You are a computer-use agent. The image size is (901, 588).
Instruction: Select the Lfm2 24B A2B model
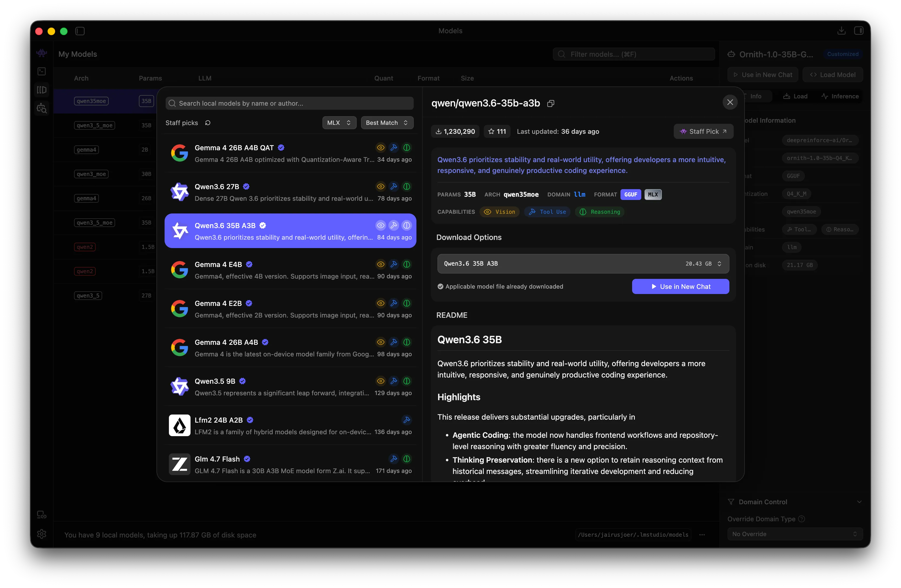290,426
